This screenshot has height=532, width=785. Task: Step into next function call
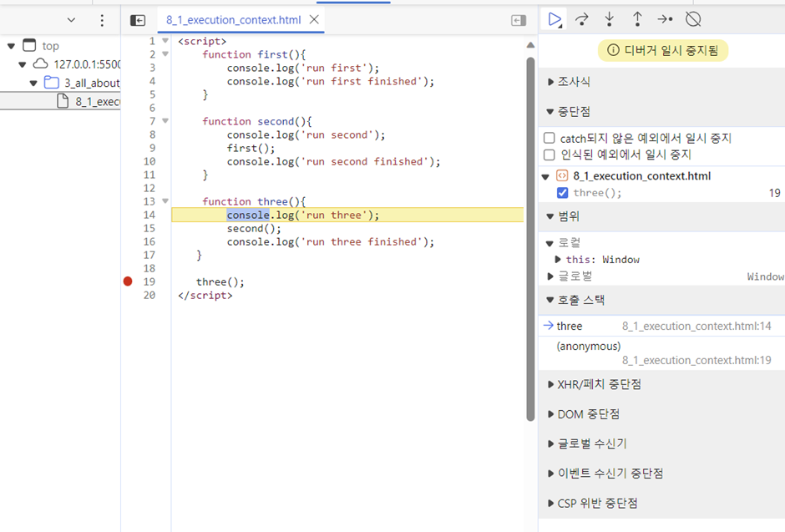tap(610, 19)
